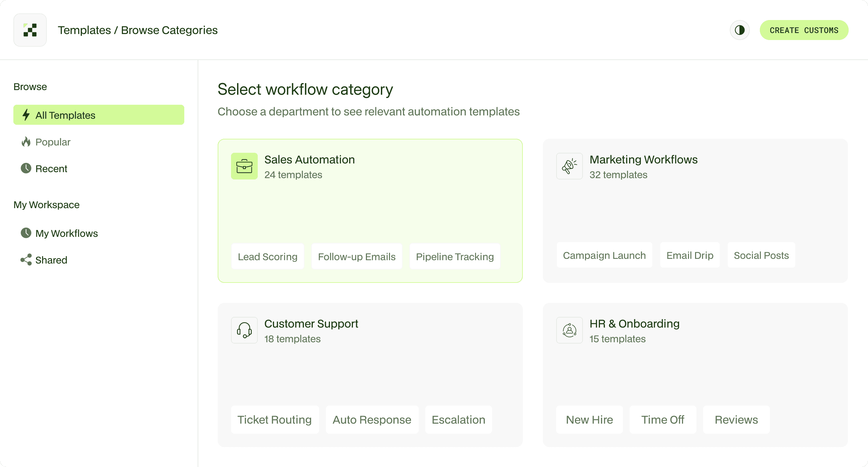Click the Templates breadcrumb text
The image size is (868, 467).
pyautogui.click(x=84, y=30)
